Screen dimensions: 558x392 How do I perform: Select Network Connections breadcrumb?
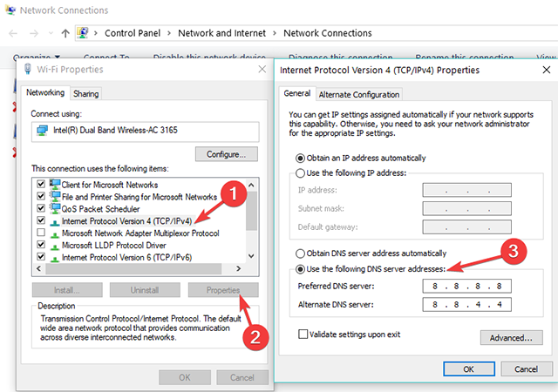[x=328, y=33]
